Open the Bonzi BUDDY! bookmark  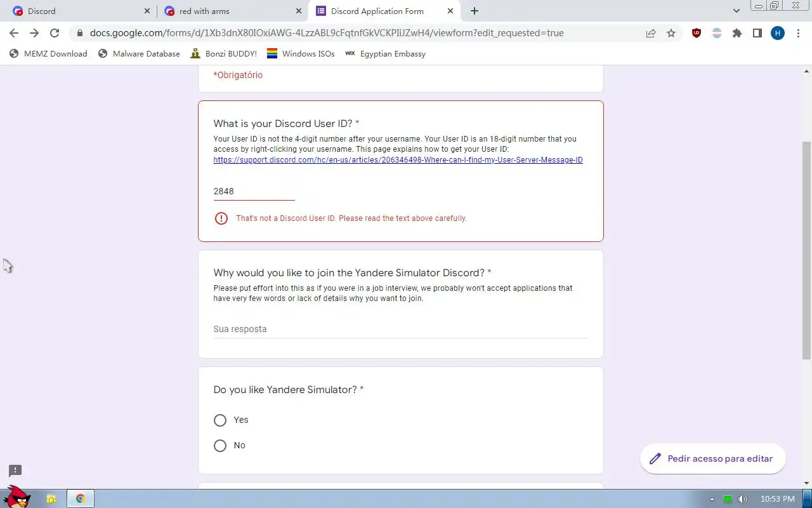point(223,54)
